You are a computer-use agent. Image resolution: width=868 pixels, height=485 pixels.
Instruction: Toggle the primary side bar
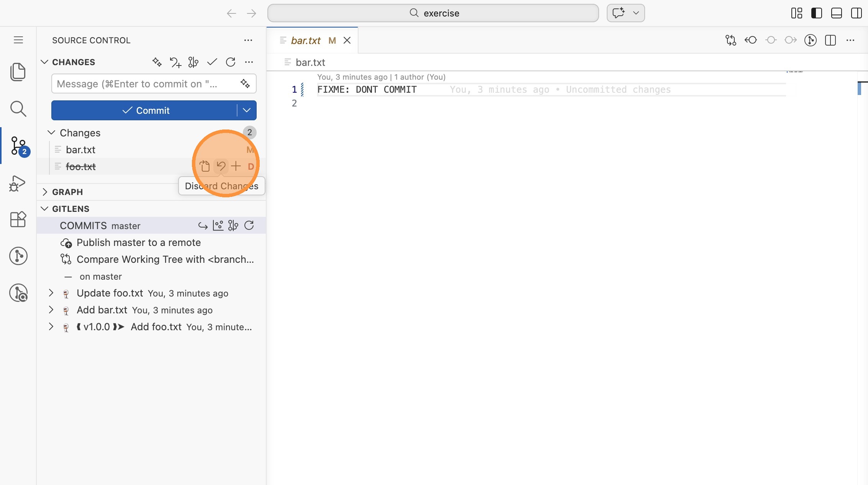[816, 13]
